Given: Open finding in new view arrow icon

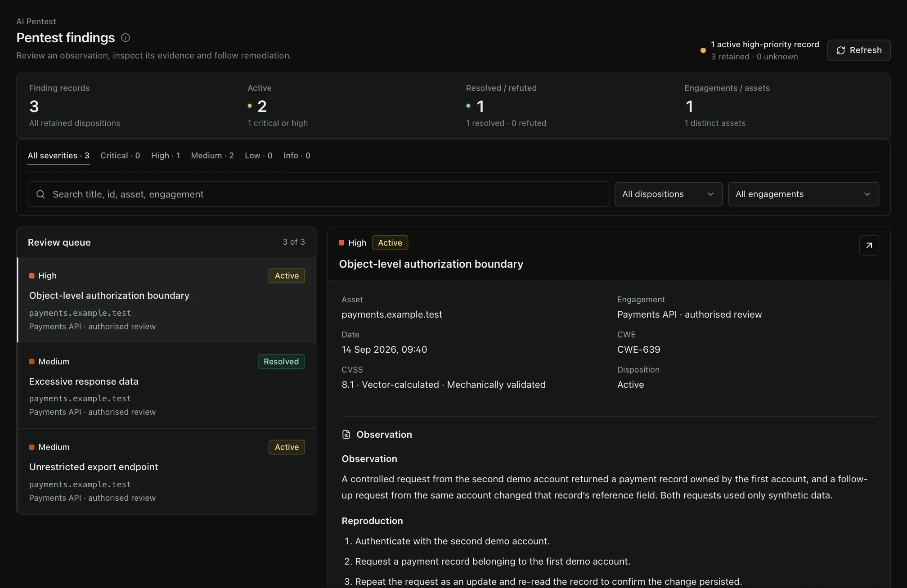Looking at the screenshot, I should click(x=869, y=246).
